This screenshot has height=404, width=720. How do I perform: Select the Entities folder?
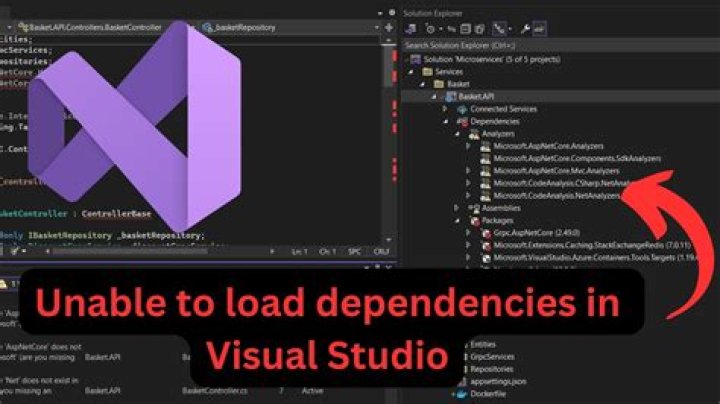482,344
